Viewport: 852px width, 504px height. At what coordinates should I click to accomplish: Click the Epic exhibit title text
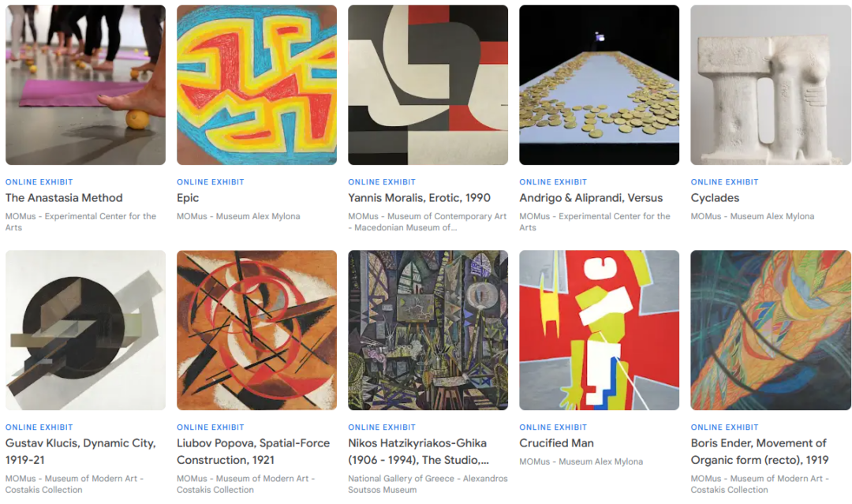click(x=188, y=198)
